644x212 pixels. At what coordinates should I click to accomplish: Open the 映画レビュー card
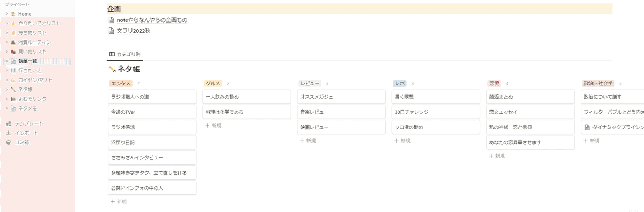pos(341,127)
